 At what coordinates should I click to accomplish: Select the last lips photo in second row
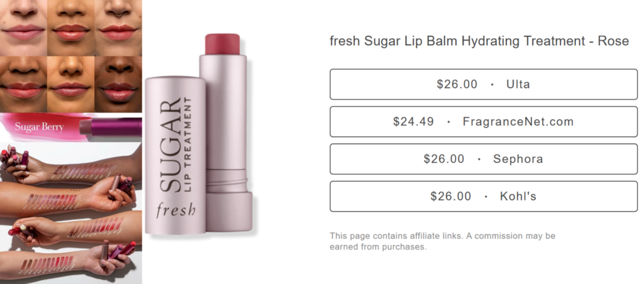pos(118,83)
